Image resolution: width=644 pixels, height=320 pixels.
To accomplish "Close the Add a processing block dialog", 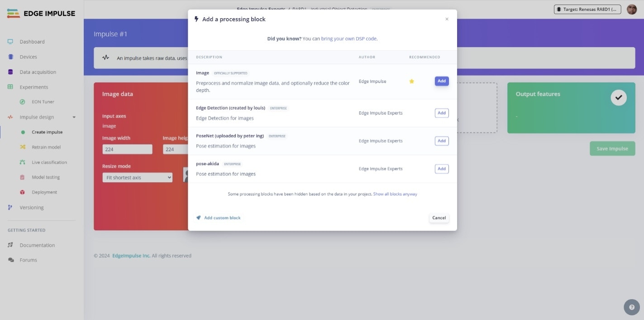I will (x=447, y=19).
